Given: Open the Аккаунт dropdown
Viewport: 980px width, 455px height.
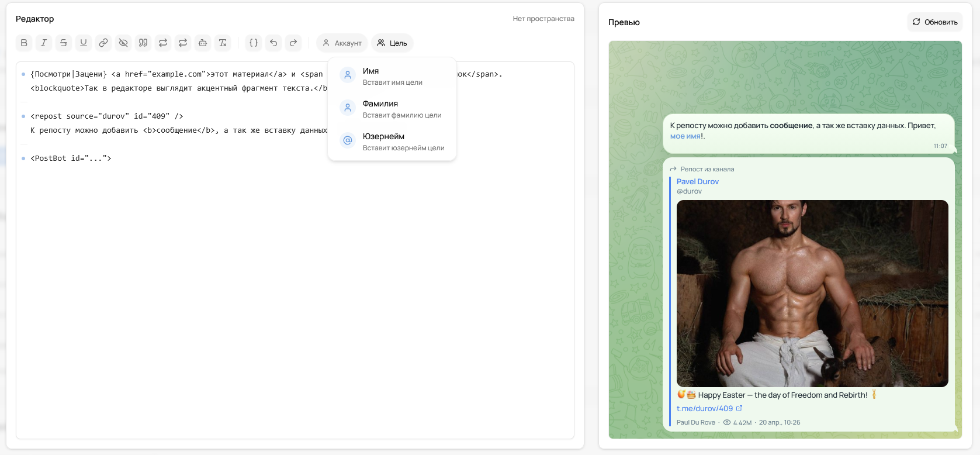Looking at the screenshot, I should click(x=342, y=43).
